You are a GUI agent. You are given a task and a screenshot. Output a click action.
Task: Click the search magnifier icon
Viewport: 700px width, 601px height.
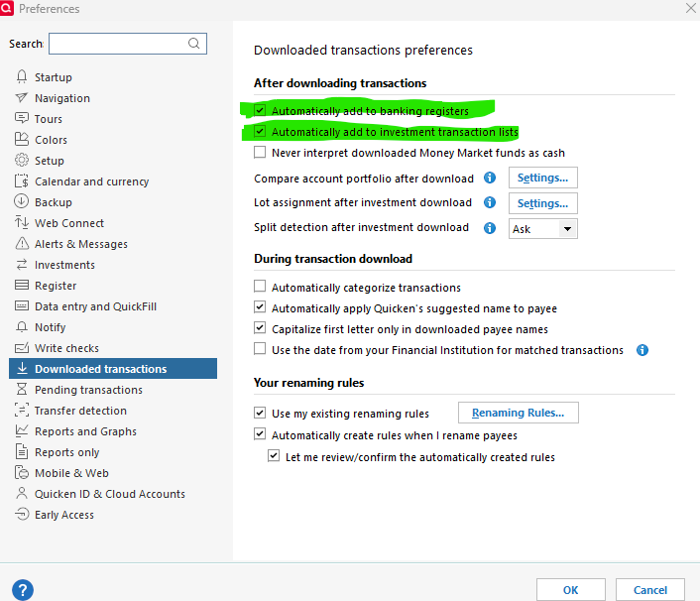(x=193, y=44)
